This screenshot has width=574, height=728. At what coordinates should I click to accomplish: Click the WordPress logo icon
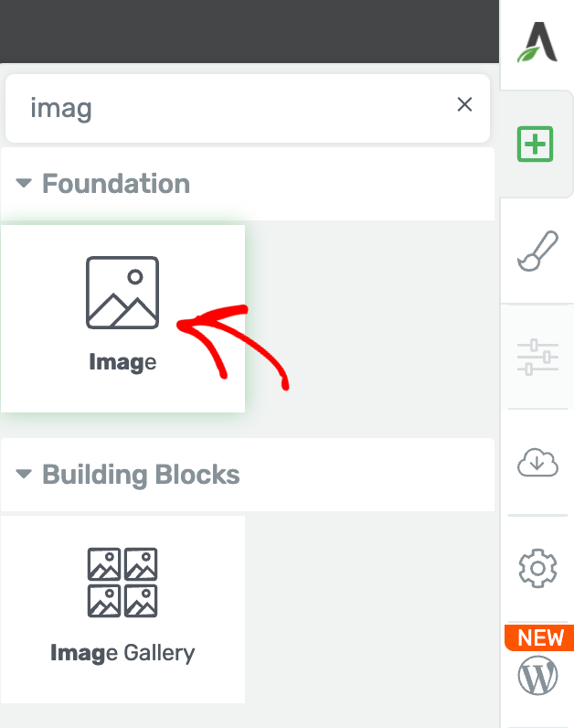(x=537, y=677)
